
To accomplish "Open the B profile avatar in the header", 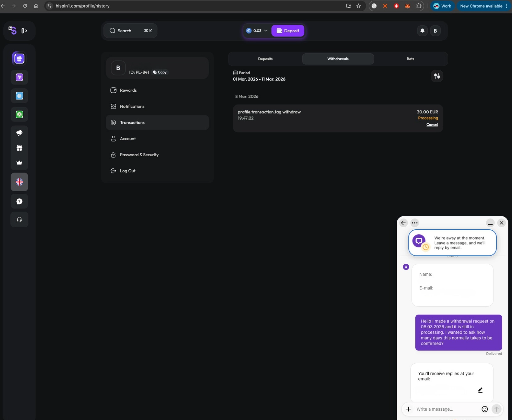I will [x=435, y=30].
